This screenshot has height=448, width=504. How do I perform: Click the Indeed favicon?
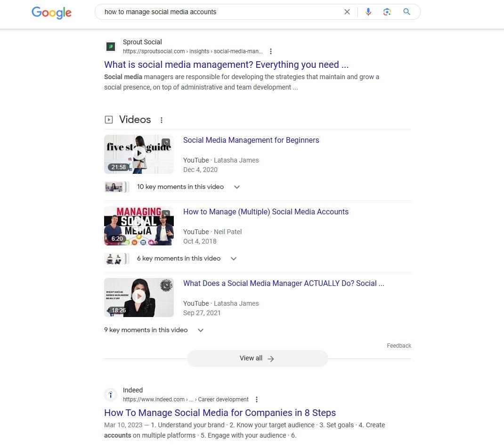(111, 395)
